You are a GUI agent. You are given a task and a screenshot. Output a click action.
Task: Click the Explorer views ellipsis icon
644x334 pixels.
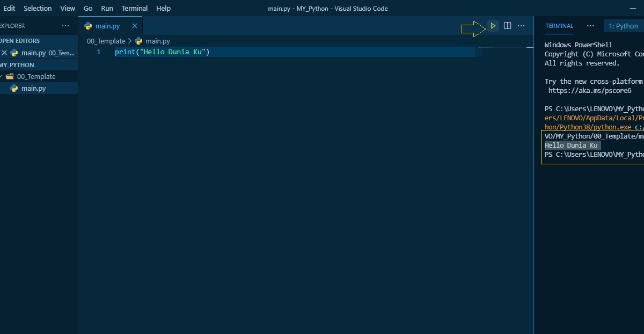point(65,25)
